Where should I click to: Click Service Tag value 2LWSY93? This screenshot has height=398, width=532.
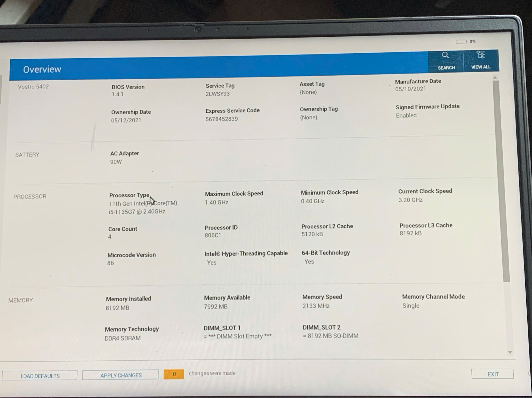(x=218, y=94)
